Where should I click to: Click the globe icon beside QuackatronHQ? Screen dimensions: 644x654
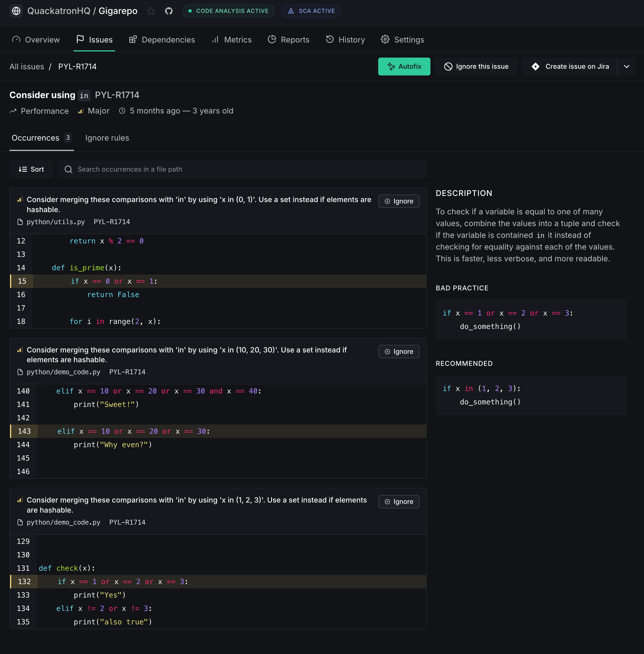tap(16, 11)
